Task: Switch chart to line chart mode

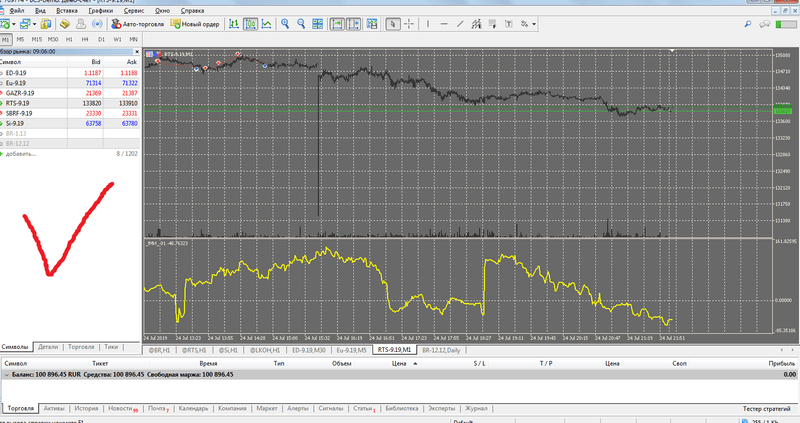Action: (x=267, y=24)
